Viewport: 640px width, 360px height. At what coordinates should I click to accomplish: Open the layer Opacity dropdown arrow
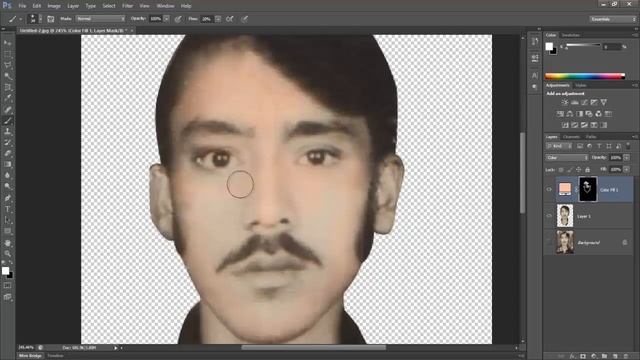coord(627,158)
